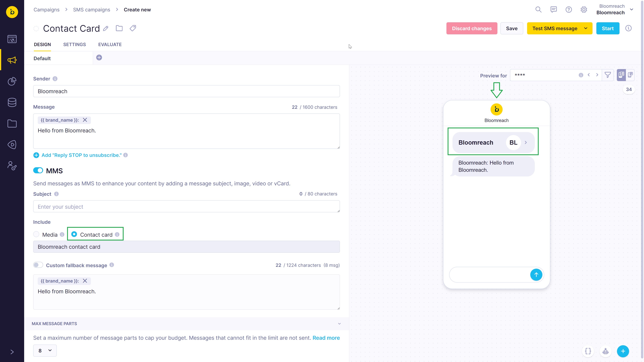Image resolution: width=644 pixels, height=362 pixels.
Task: Click the blue send arrow in the phone preview
Action: [x=536, y=275]
